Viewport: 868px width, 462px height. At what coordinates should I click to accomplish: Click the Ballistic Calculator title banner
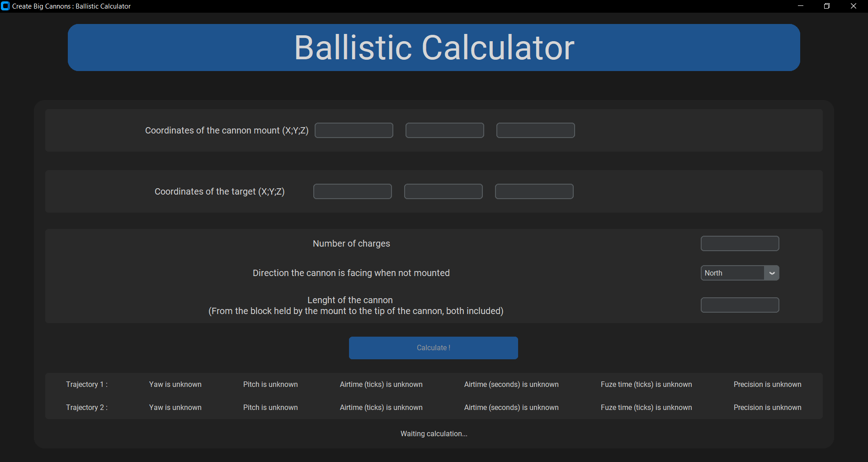click(433, 48)
